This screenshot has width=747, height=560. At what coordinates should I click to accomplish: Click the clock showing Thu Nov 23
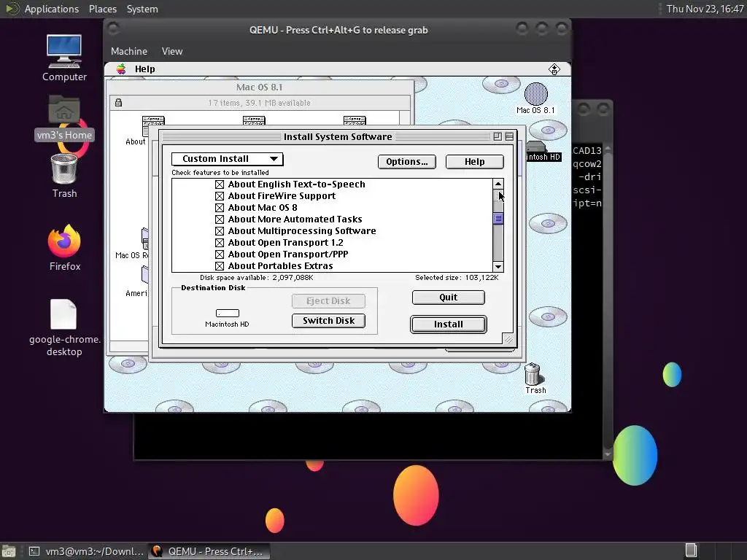pos(705,9)
